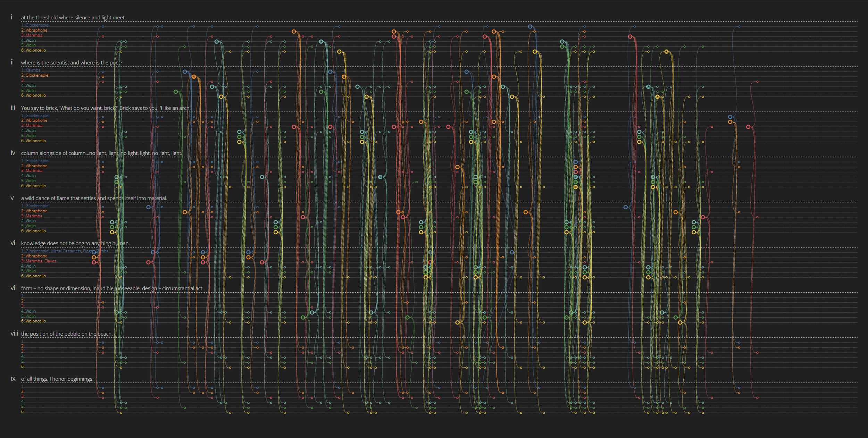Click leftmost large blue Glockenspiel node in movement v
The image size is (868, 438).
[149, 207]
